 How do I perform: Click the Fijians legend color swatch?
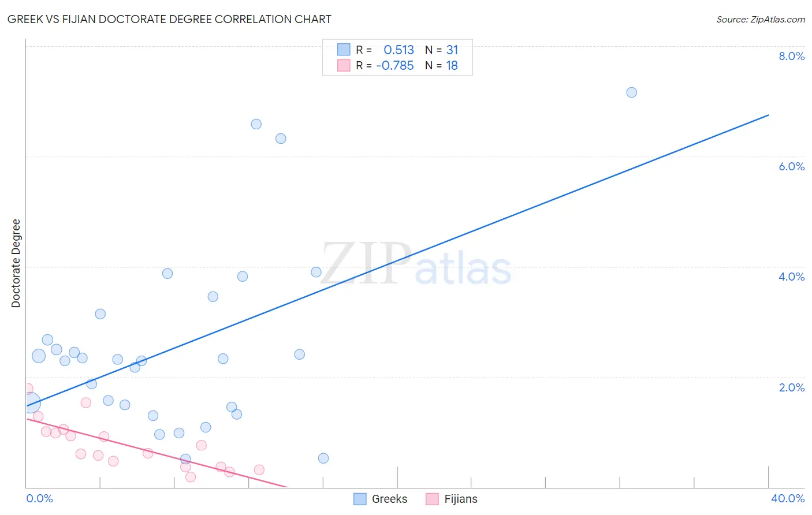click(432, 499)
